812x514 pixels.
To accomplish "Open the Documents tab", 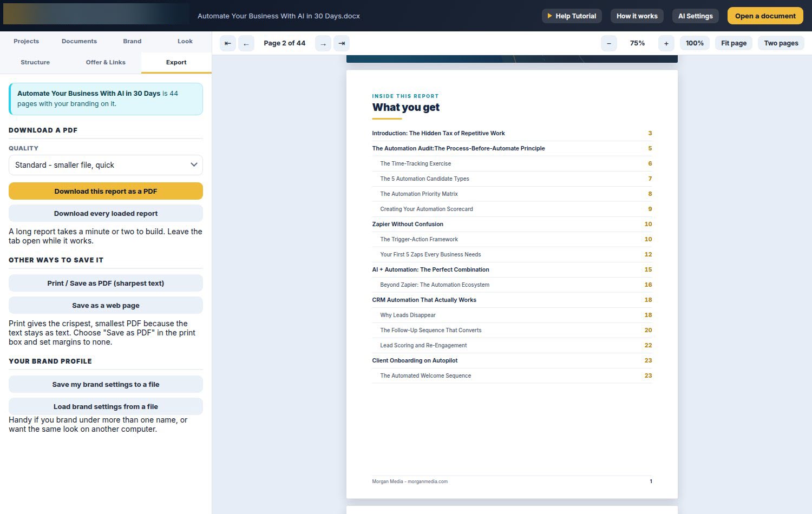I will coord(79,41).
